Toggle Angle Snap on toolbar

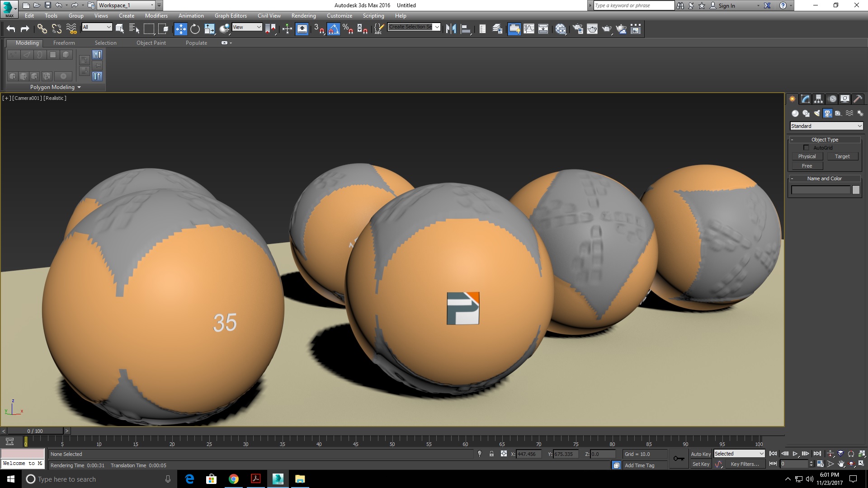(x=333, y=29)
